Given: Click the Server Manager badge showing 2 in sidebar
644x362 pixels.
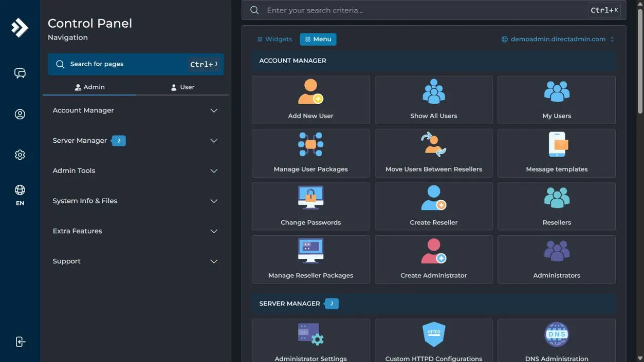Looking at the screenshot, I should pyautogui.click(x=119, y=141).
